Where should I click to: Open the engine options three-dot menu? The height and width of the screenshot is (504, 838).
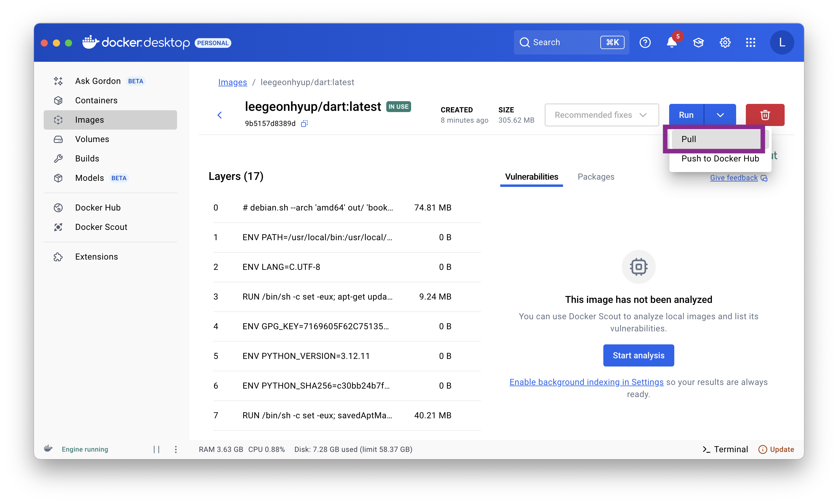(176, 449)
